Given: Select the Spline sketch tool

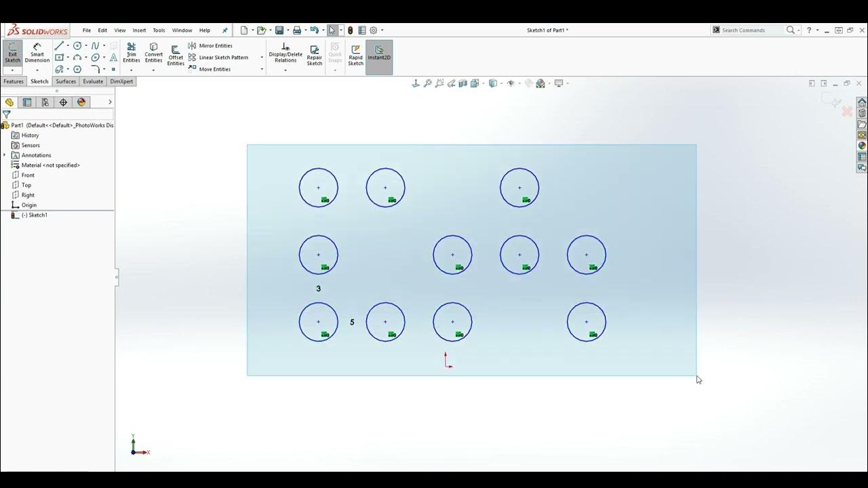Looking at the screenshot, I should click(96, 46).
